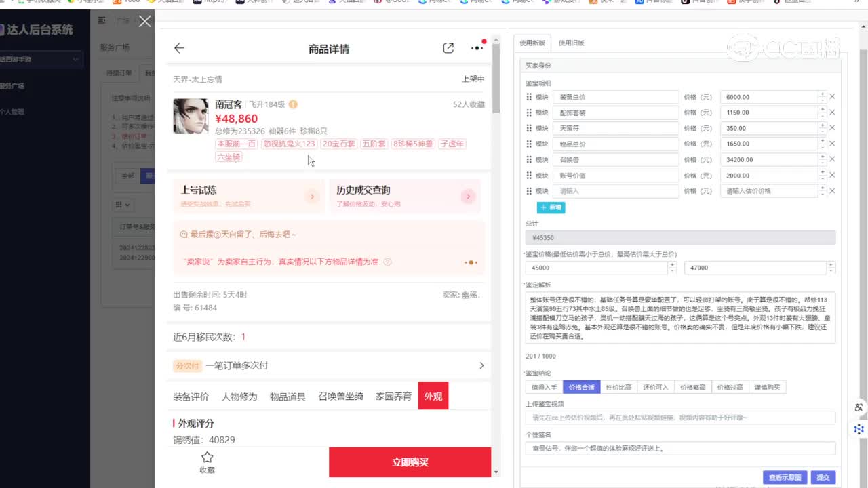Click the arrow on the 历史成交查询 card
The width and height of the screenshot is (868, 488).
tap(468, 197)
